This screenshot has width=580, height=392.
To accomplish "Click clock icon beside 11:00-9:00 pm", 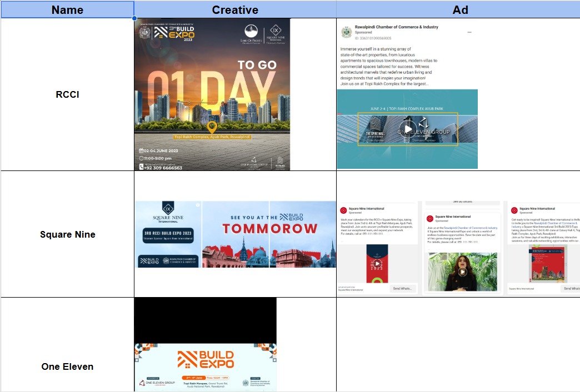I will (x=142, y=158).
